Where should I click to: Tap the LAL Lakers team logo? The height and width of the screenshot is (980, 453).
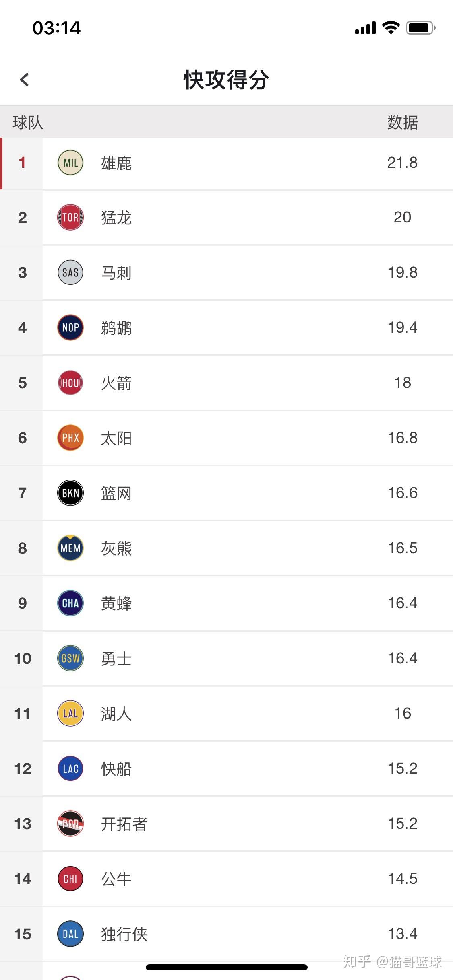[70, 713]
